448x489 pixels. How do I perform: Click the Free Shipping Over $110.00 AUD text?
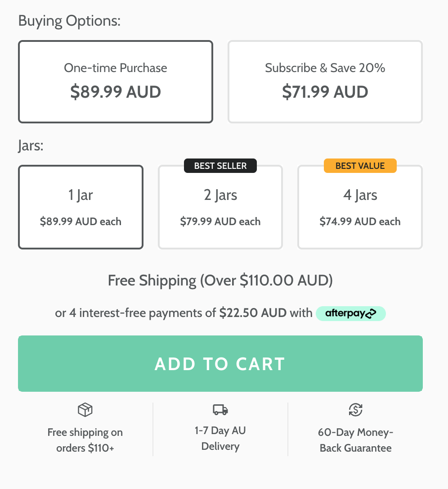pos(220,281)
